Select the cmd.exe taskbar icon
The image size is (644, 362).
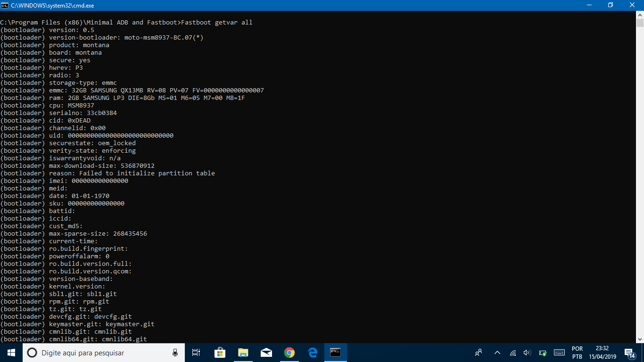[x=335, y=353]
